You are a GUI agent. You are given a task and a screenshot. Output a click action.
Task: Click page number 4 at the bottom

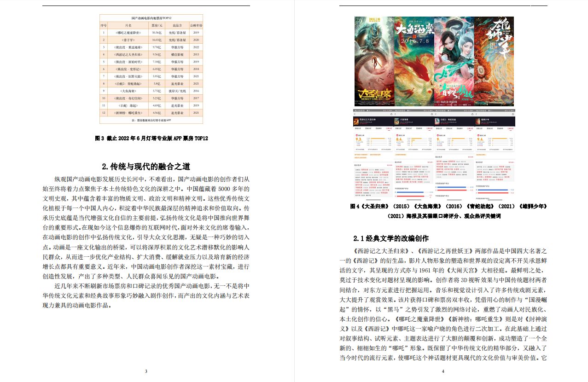pos(442,371)
